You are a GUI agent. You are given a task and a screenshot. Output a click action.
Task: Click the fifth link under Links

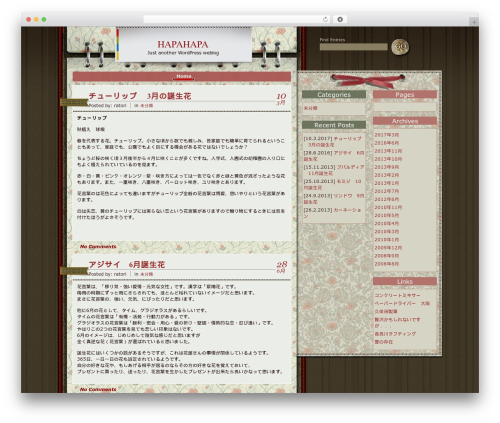pyautogui.click(x=395, y=334)
